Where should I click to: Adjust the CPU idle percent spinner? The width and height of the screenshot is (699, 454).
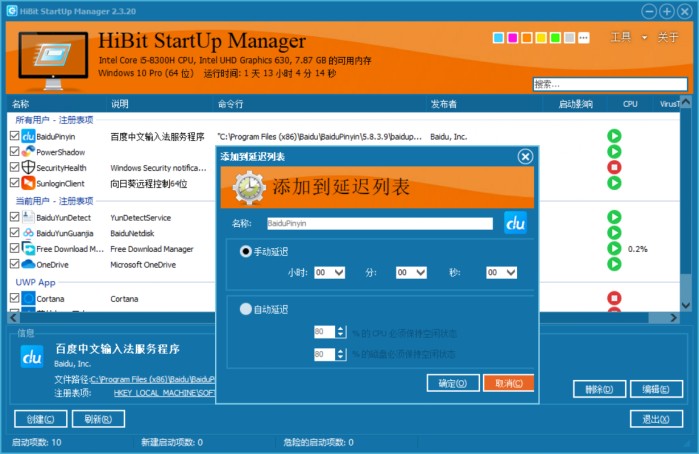[x=341, y=331]
